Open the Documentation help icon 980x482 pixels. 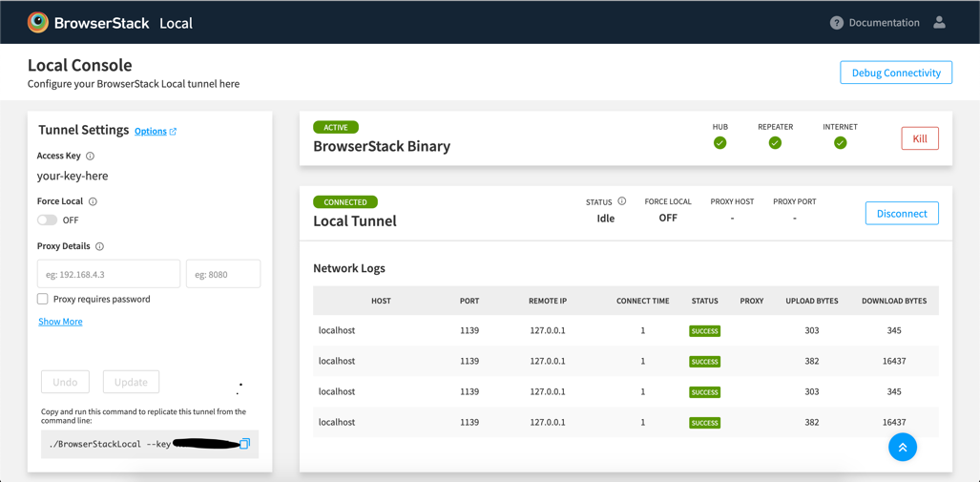pyautogui.click(x=837, y=23)
